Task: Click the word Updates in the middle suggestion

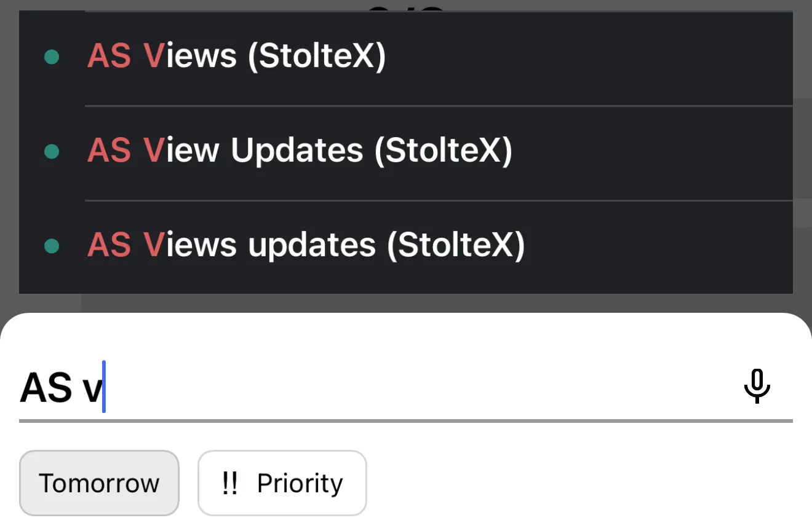Action: click(297, 151)
